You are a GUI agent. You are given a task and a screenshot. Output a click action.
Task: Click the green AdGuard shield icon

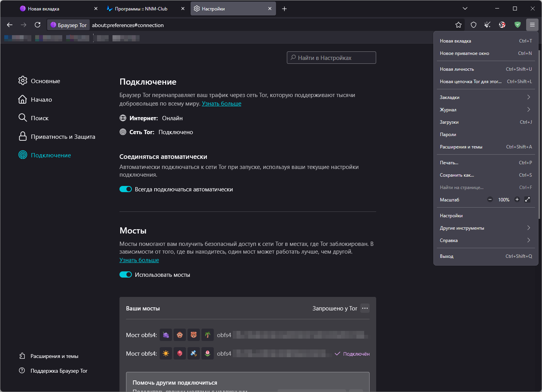518,25
